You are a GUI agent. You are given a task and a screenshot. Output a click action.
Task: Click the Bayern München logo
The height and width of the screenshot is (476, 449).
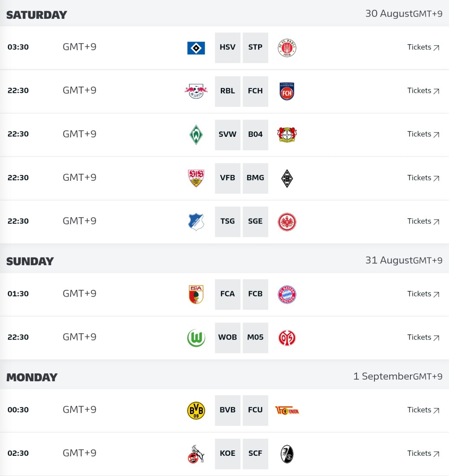point(287,294)
